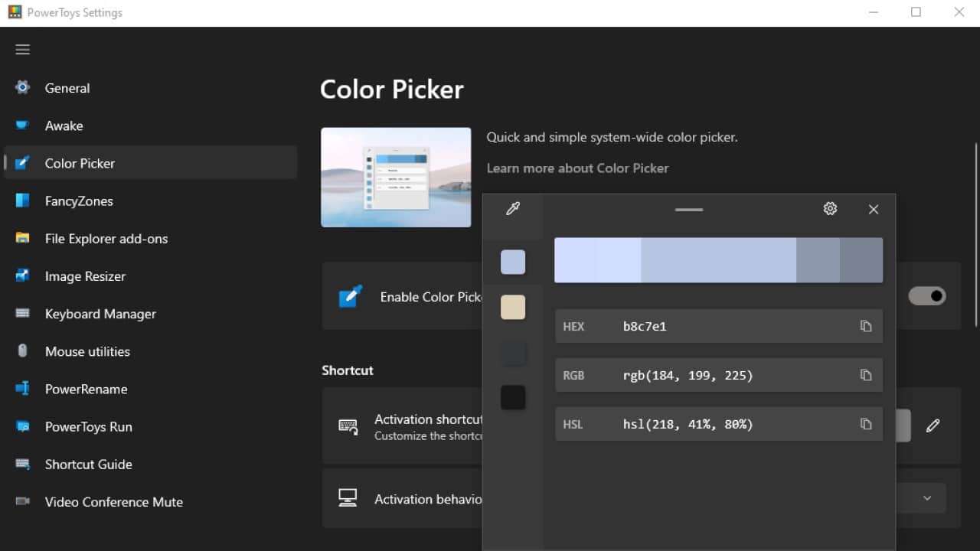The width and height of the screenshot is (980, 551).
Task: Click the settings page vertical scrollbar
Action: point(975,233)
